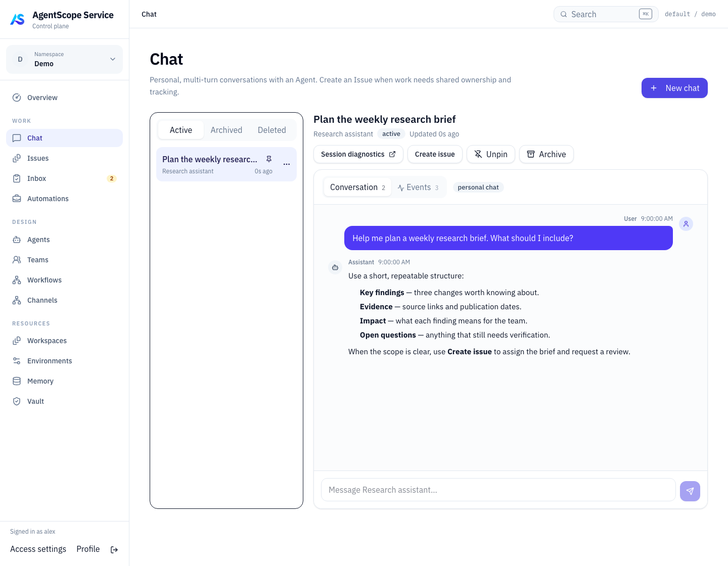
Task: Click the Issues icon in sidebar
Action: 17,158
